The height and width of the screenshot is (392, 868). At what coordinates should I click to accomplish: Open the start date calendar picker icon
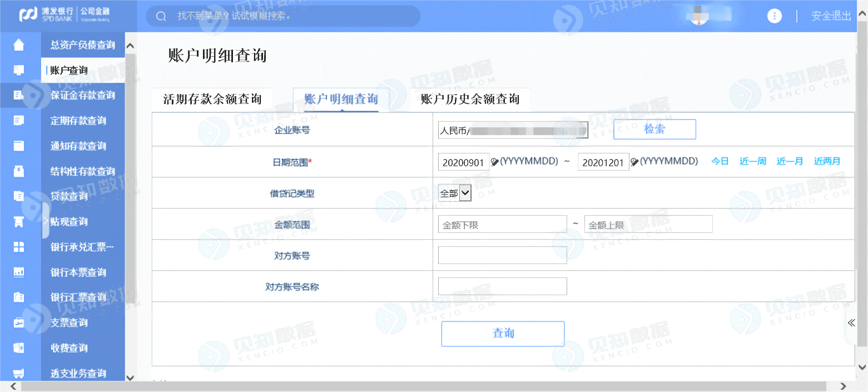tap(494, 162)
